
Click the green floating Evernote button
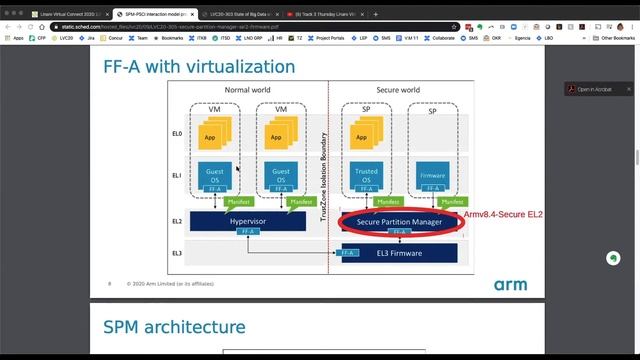613,258
